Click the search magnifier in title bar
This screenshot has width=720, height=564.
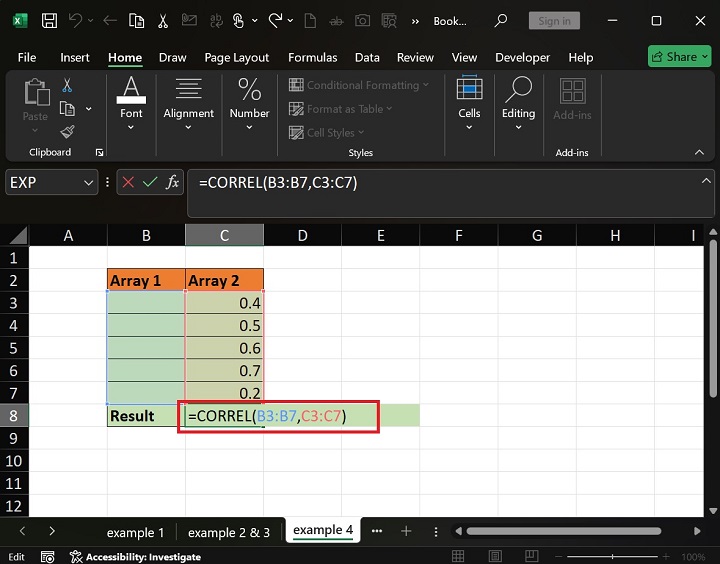[500, 20]
